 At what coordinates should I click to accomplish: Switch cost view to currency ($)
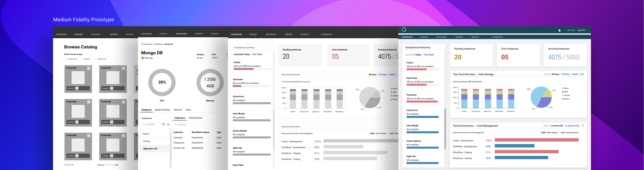[557, 126]
